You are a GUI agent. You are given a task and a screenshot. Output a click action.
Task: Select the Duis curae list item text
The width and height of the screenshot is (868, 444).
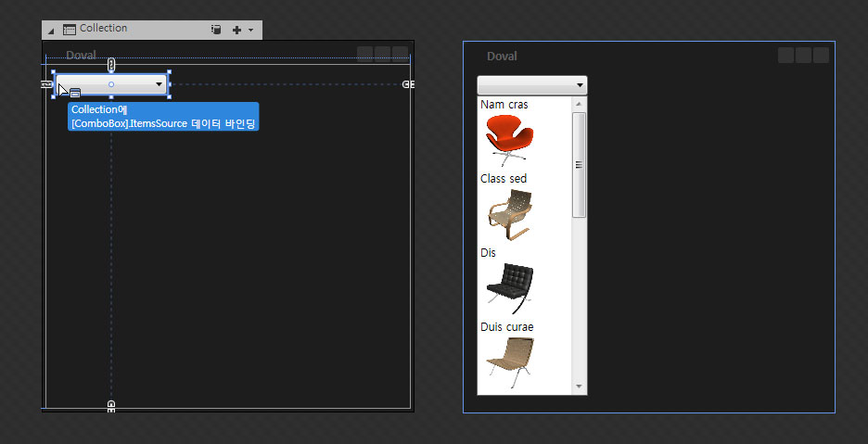pyautogui.click(x=507, y=326)
